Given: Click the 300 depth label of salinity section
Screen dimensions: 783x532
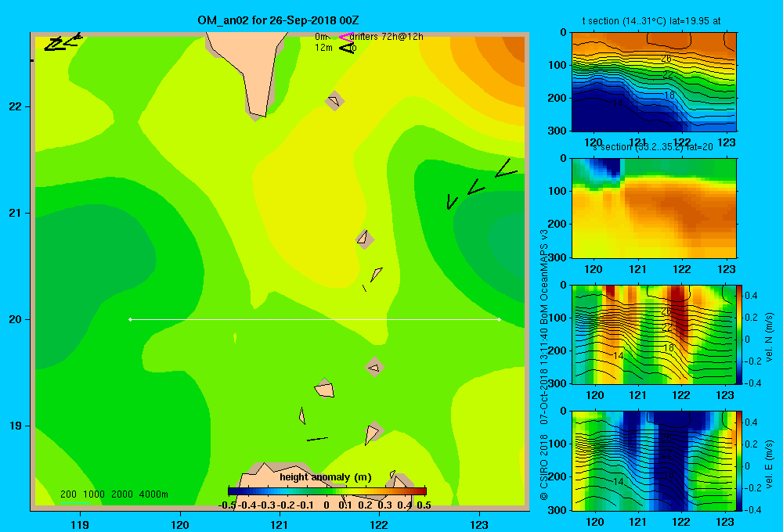Looking at the screenshot, I should pos(557,257).
